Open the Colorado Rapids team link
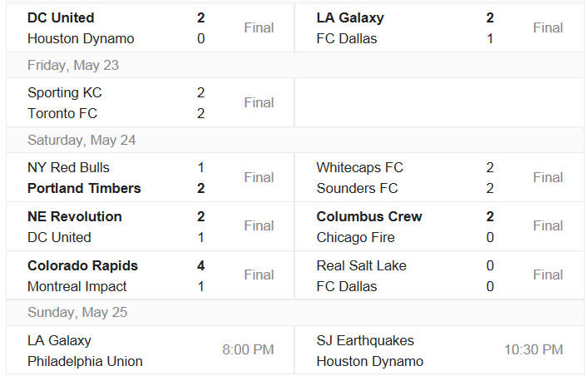Viewport: 588px width, 376px height. point(82,265)
